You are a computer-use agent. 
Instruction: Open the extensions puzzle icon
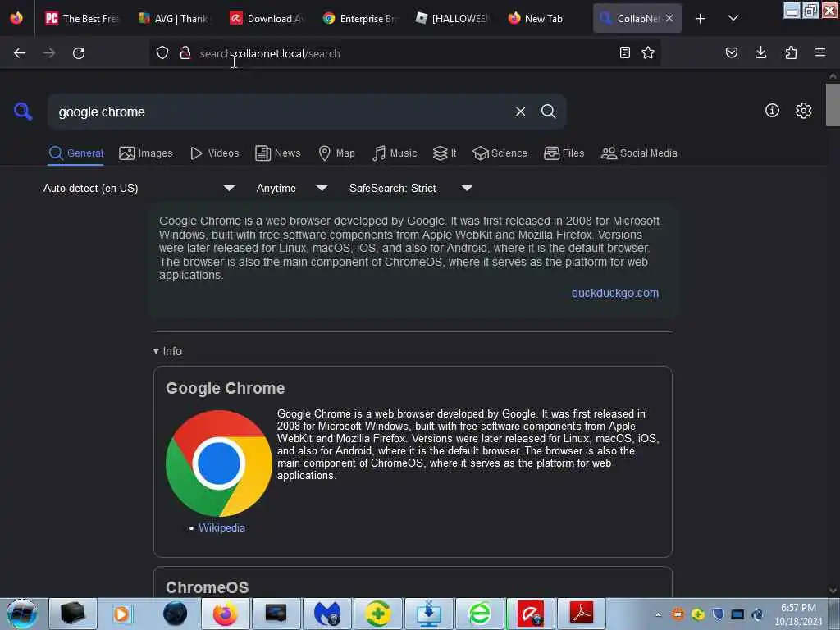tap(791, 53)
